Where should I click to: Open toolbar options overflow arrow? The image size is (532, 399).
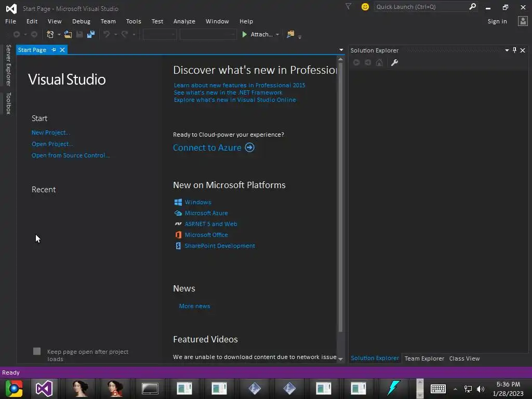pos(300,37)
